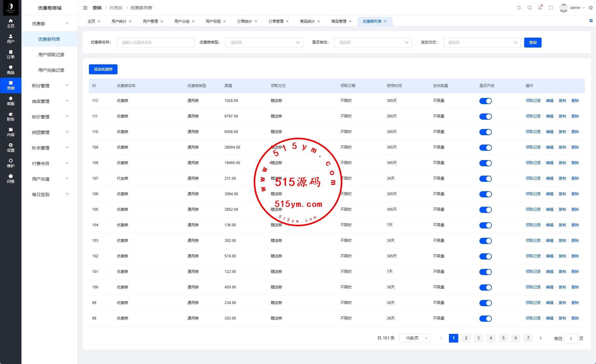
Task: Open the 客服 customer service sidebar icon
Action: point(11,101)
